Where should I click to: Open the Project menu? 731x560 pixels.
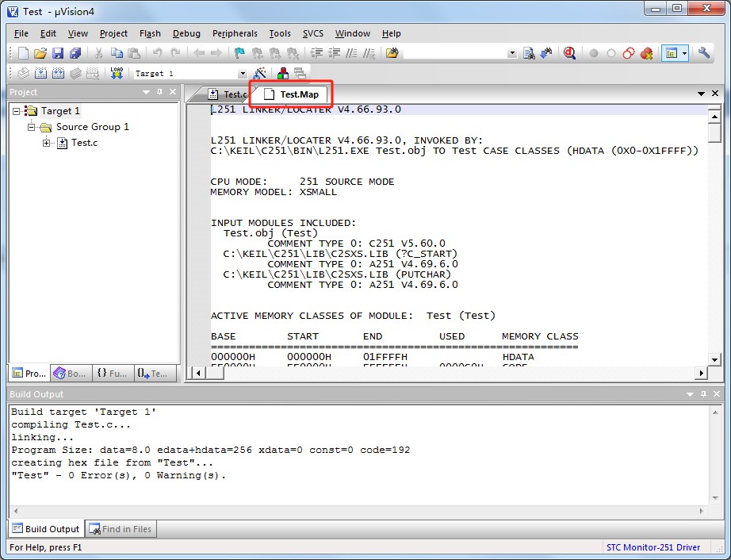[x=113, y=33]
